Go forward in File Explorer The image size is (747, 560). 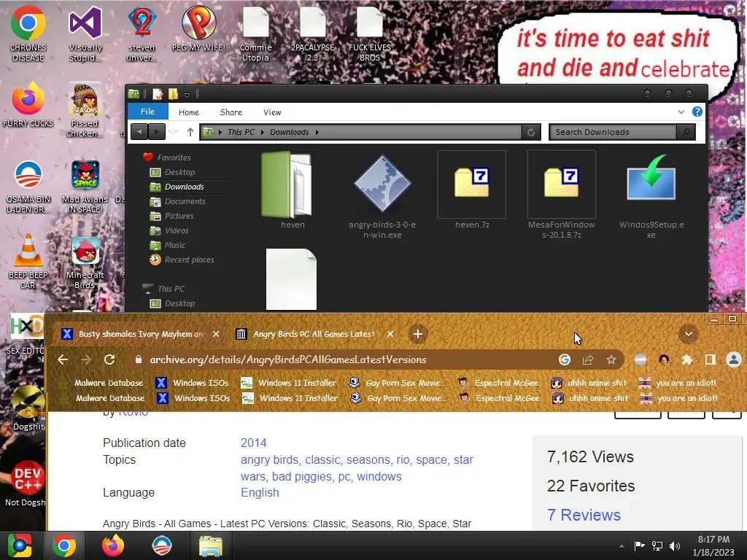tap(156, 132)
